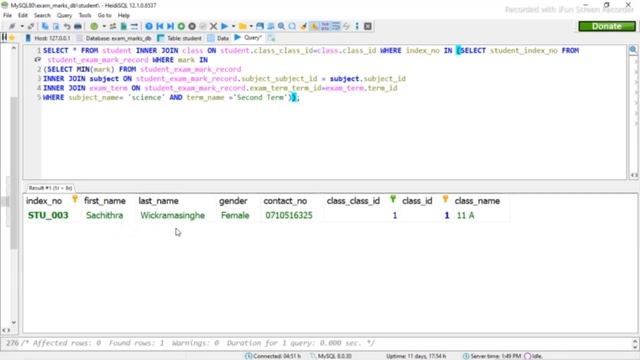Click the black stop icon at toolbar end

tap(368, 26)
